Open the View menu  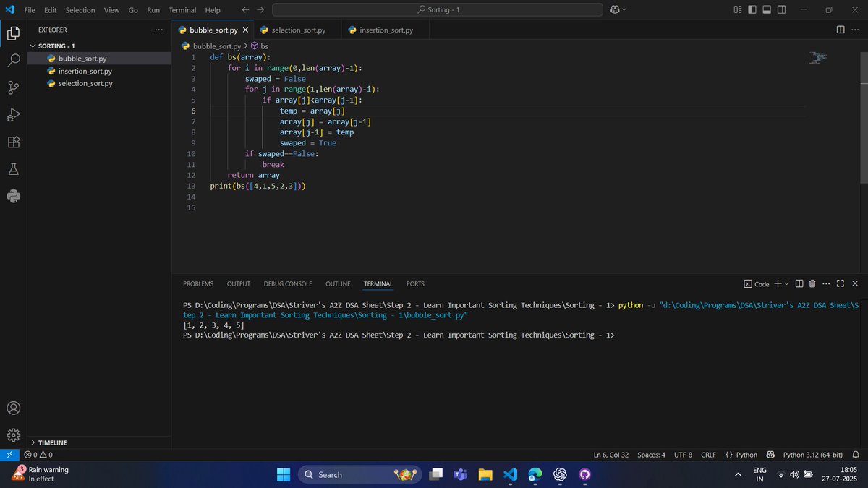111,10
